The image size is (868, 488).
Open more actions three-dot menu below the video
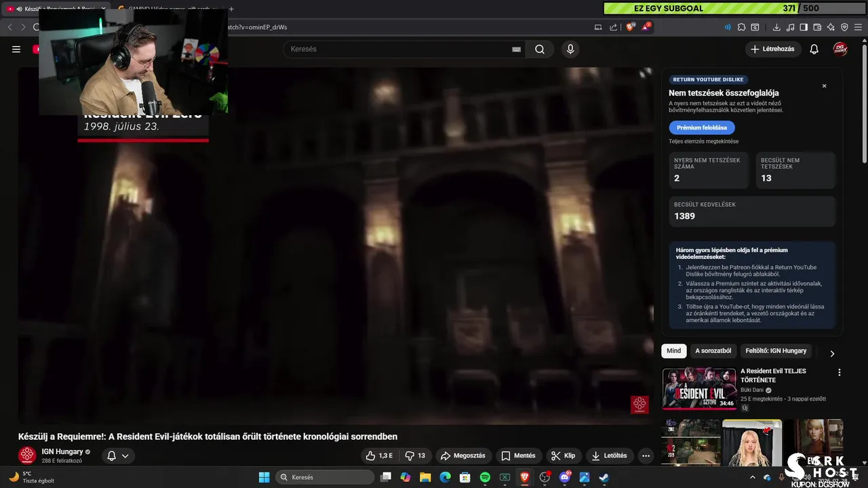click(646, 455)
